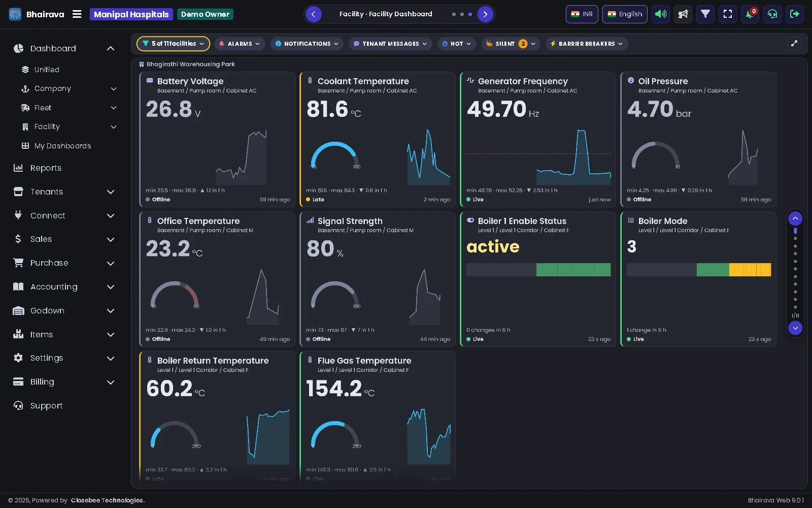
Task: Open Coolant Temperature card title
Action: point(363,81)
